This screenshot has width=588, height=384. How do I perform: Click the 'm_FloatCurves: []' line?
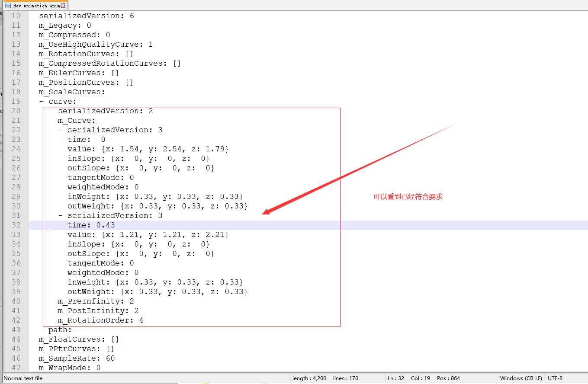(79, 339)
